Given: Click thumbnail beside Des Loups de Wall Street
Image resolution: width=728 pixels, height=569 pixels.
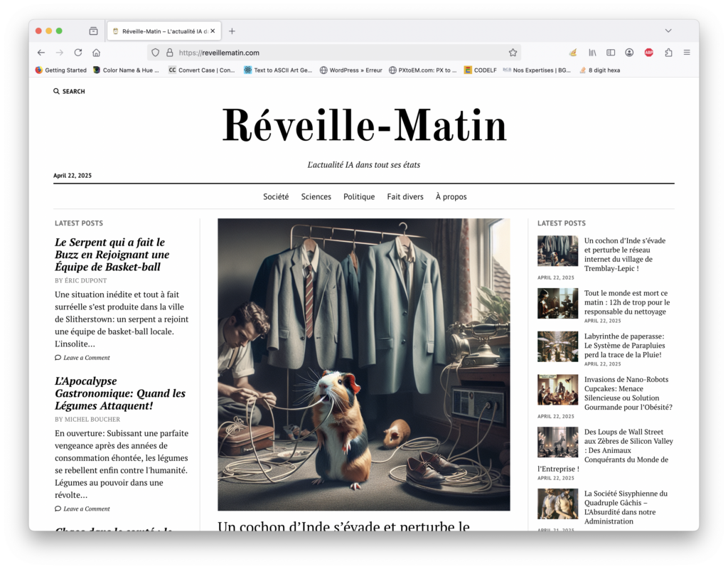Looking at the screenshot, I should (x=557, y=442).
